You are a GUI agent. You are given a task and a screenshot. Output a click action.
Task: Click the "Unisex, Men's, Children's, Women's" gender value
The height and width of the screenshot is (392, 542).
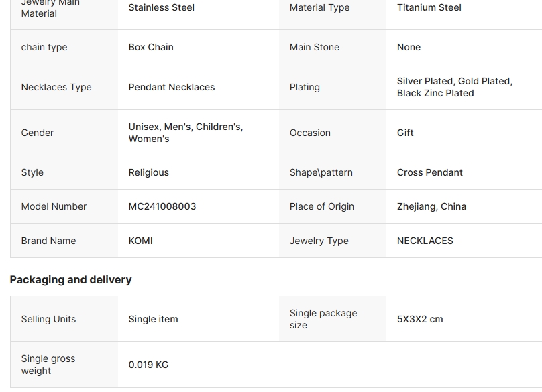click(x=185, y=133)
